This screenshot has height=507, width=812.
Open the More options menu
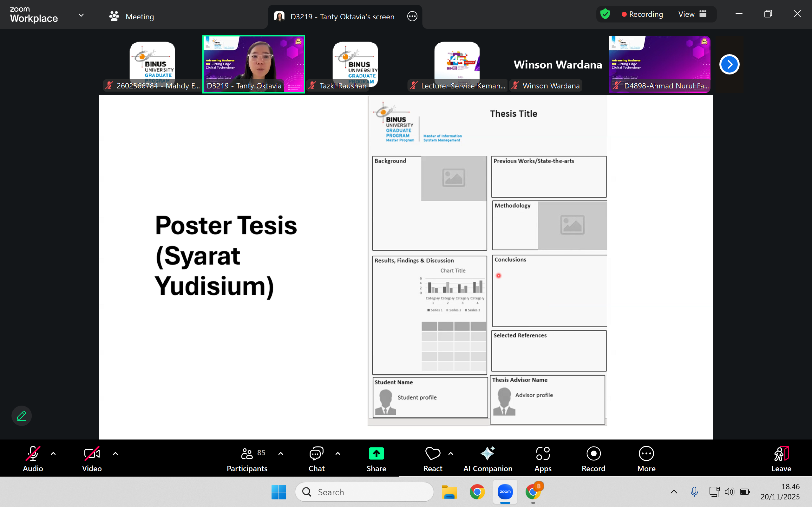coord(646,459)
